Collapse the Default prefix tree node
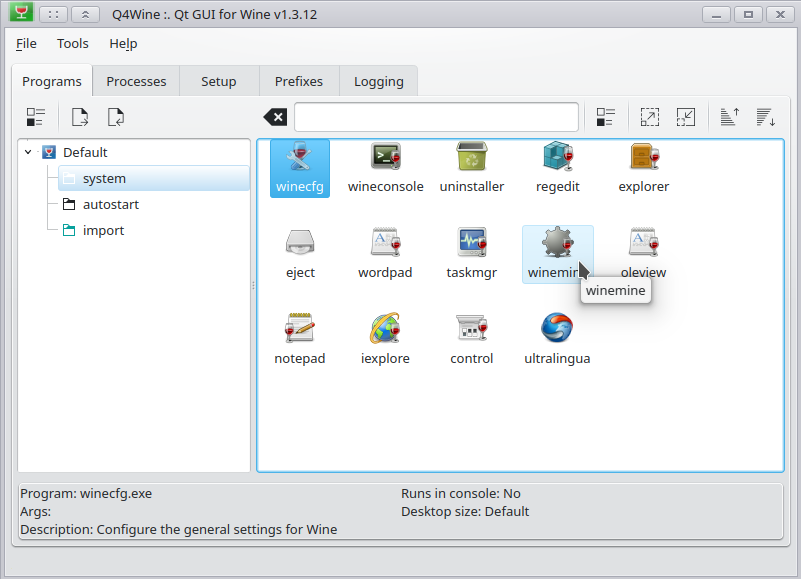This screenshot has width=801, height=579. click(29, 153)
